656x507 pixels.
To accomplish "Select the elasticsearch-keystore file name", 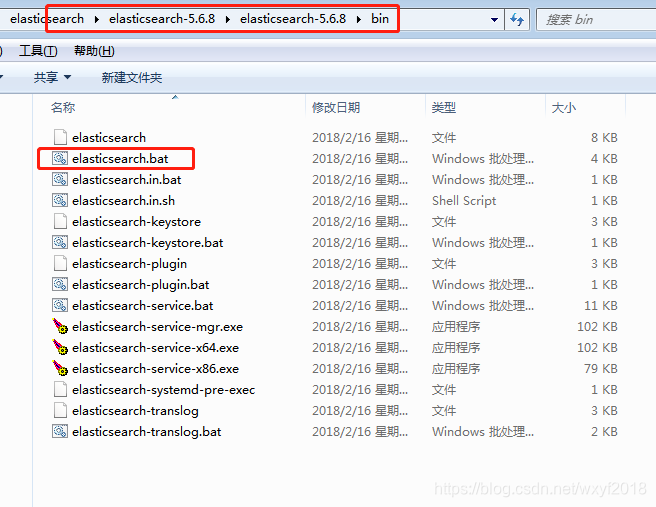I will pyautogui.click(x=136, y=222).
